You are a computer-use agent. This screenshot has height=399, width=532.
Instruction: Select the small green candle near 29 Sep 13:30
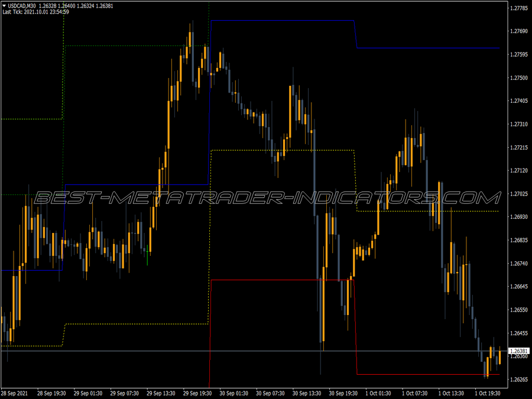[147, 254]
